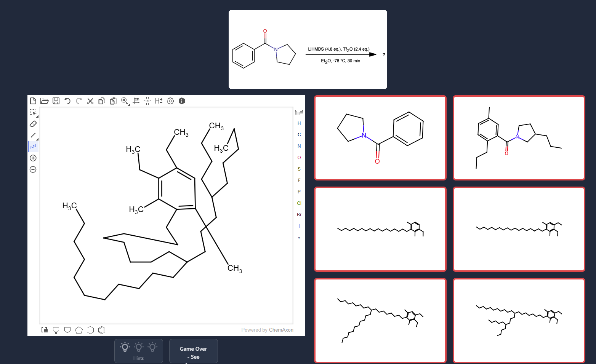
Task: Select the benzoyl pyrrolidine answer thumbnail
Action: point(380,137)
